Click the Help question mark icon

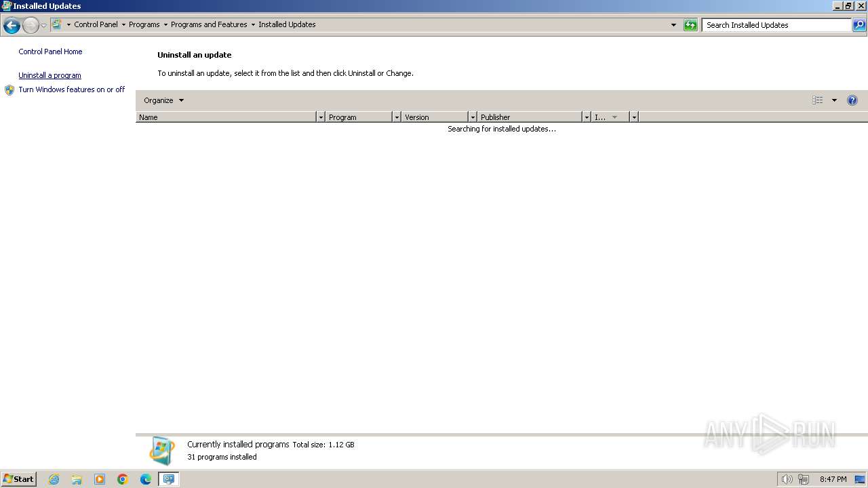[852, 100]
